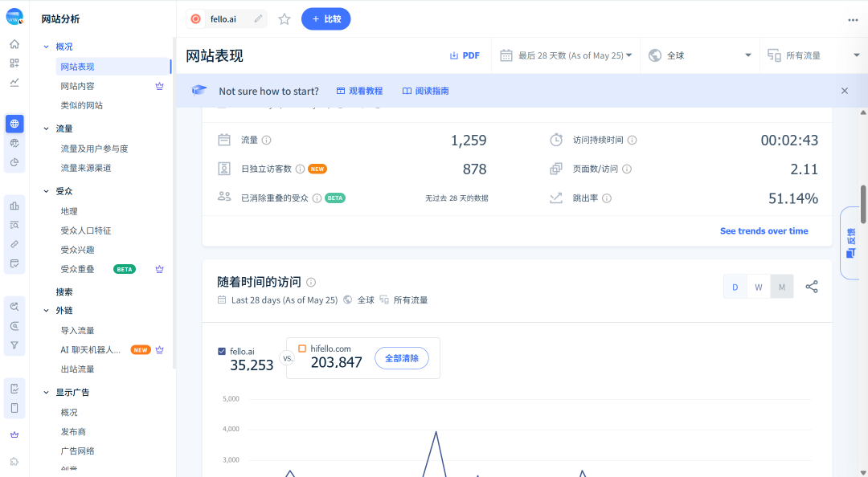Click the trend line chart icon in rail
The width and height of the screenshot is (868, 477).
tap(14, 83)
